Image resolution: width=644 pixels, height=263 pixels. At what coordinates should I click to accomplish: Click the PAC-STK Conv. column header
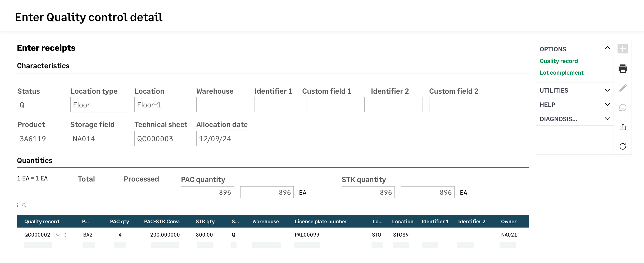click(162, 221)
